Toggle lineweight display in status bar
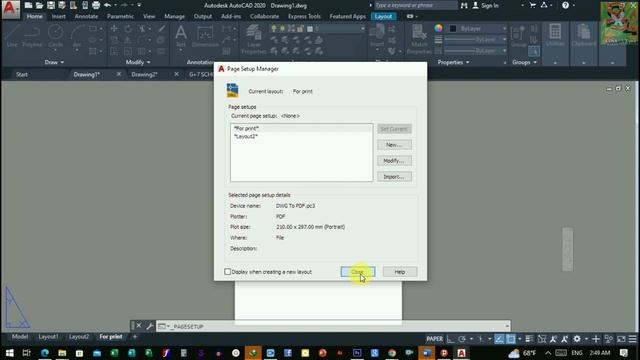The width and height of the screenshot is (640, 360). coord(529,339)
